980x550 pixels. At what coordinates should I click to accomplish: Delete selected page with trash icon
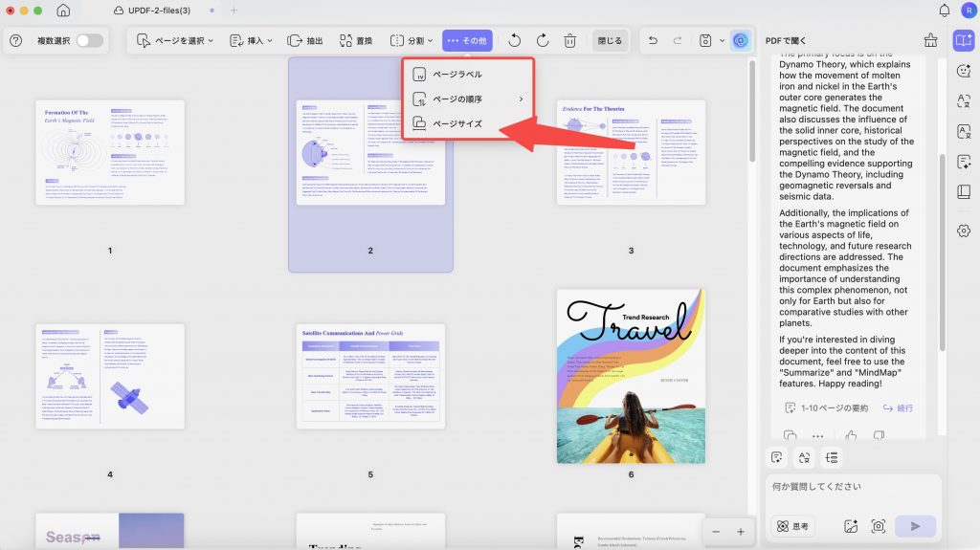coord(570,40)
